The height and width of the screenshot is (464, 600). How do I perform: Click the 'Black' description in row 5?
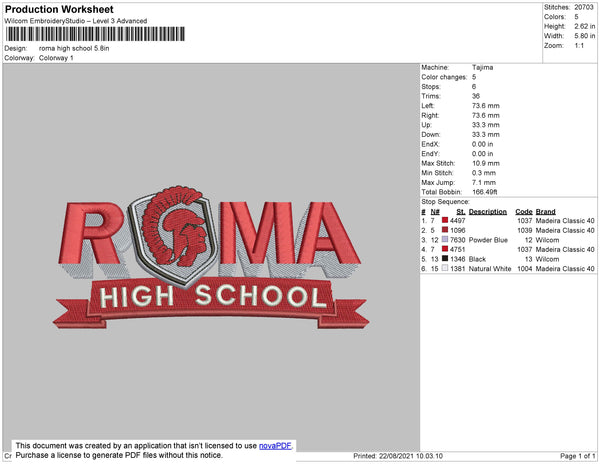[x=477, y=259]
